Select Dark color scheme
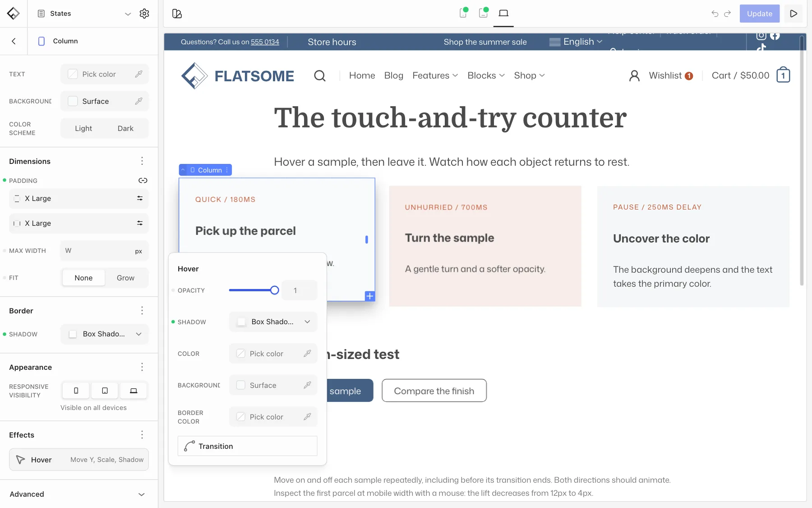Screen dimensions: 812x508 pyautogui.click(x=125, y=128)
